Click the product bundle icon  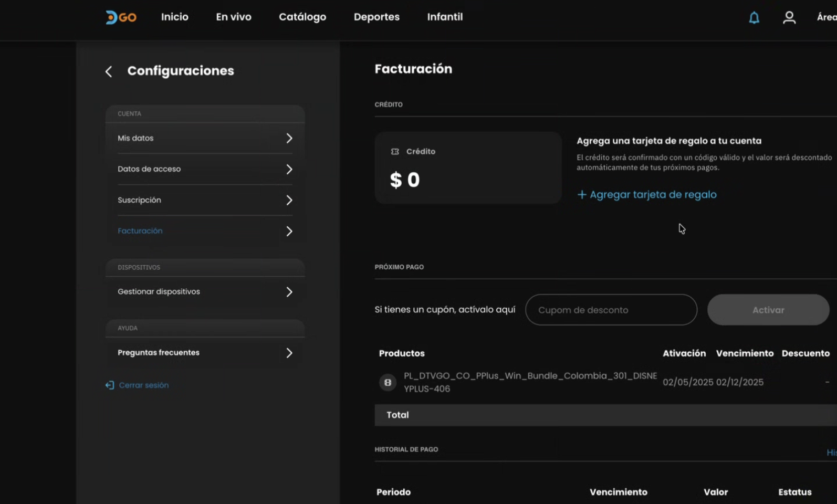coord(388,383)
